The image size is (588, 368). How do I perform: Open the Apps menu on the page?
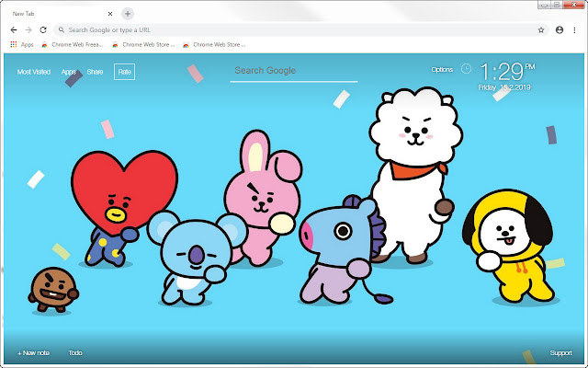pyautogui.click(x=69, y=72)
